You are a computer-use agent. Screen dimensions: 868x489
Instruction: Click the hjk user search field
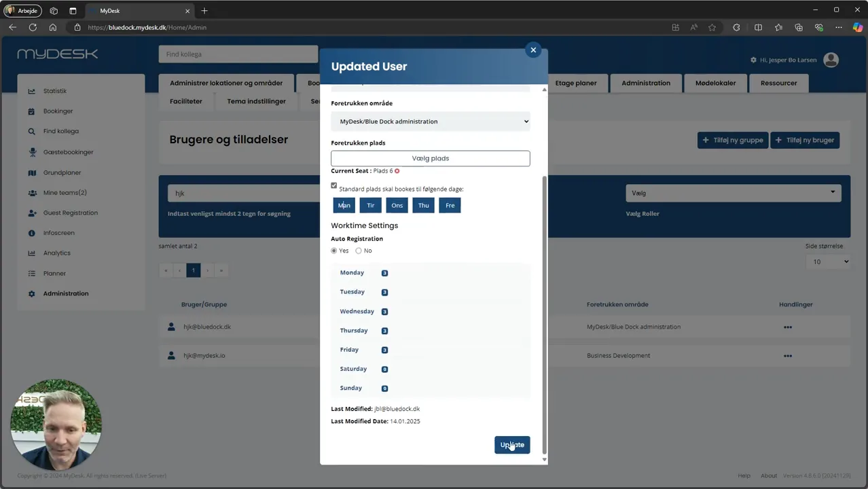(243, 194)
